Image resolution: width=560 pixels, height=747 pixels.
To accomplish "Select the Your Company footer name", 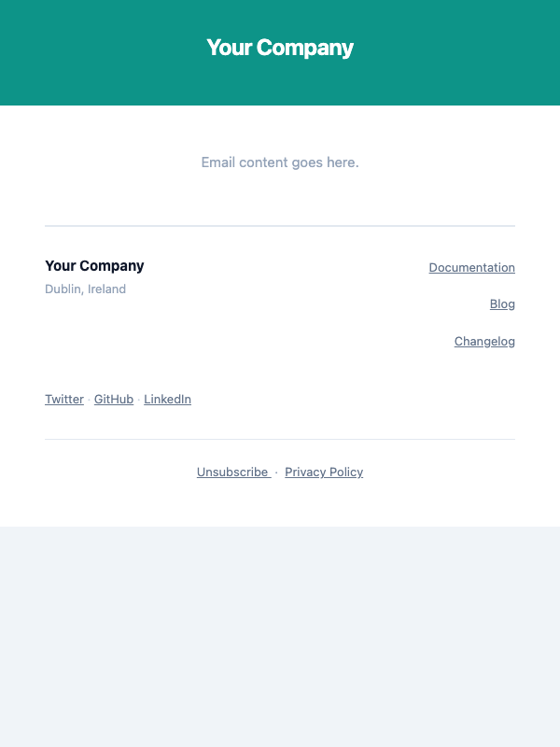I will (x=94, y=265).
